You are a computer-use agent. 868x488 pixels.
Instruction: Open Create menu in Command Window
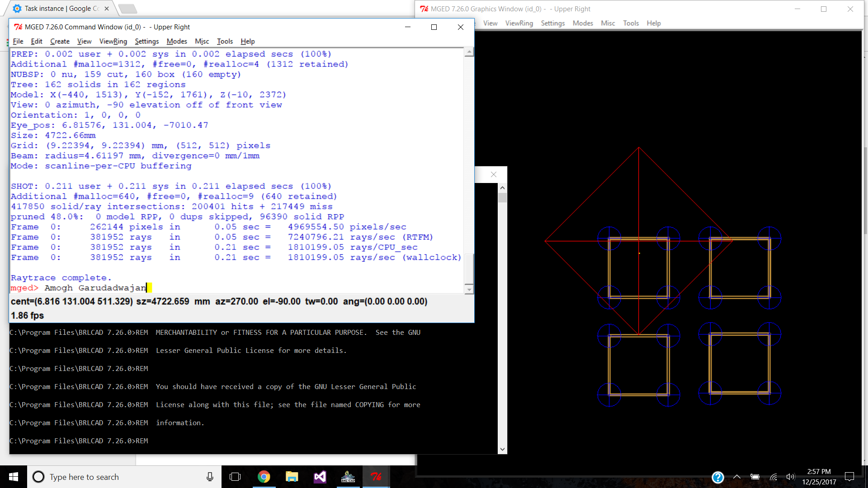(60, 41)
